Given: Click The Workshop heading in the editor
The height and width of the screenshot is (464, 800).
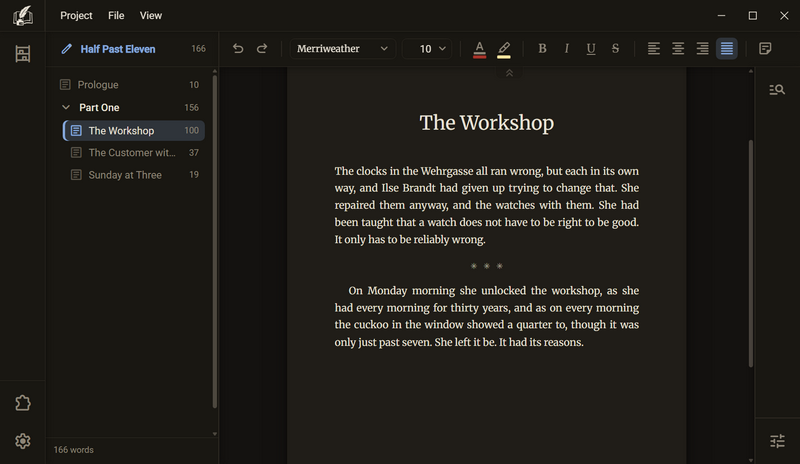Looking at the screenshot, I should coord(487,123).
